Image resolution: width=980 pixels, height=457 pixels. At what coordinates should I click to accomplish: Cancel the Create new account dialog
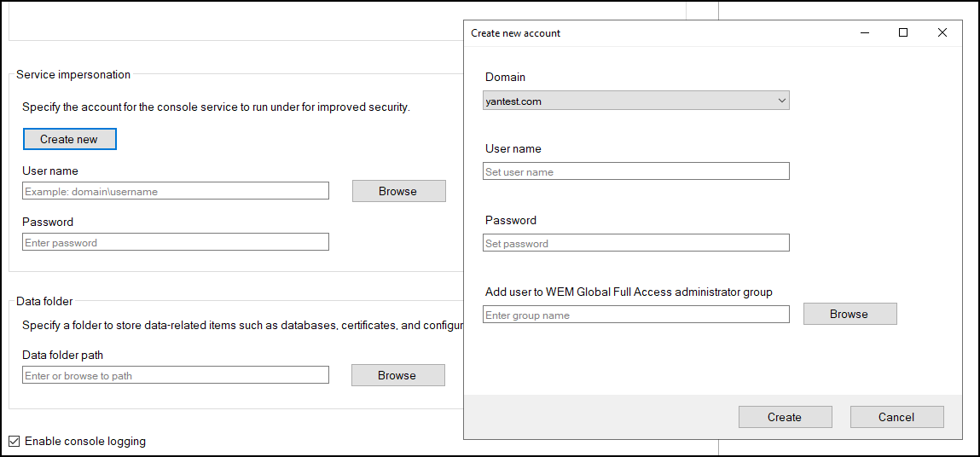[896, 417]
